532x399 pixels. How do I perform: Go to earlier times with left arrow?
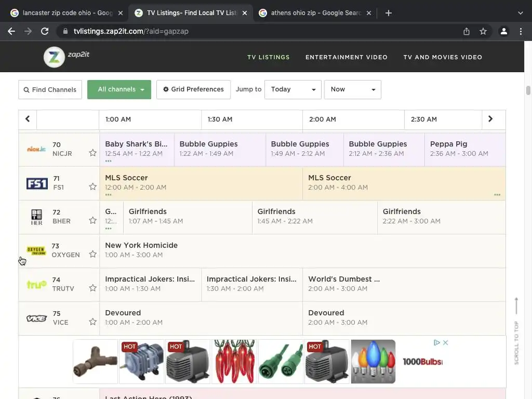pos(28,119)
